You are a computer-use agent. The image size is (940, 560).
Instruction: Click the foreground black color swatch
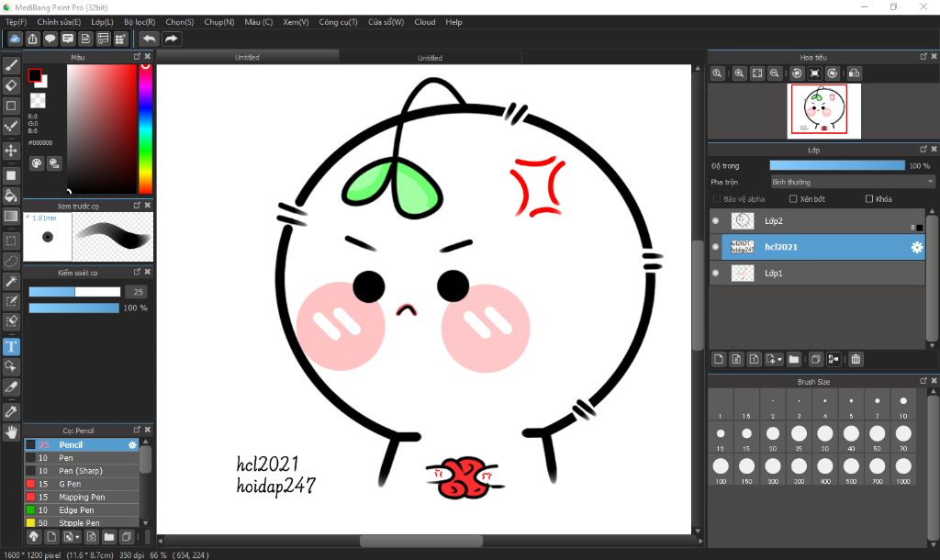35,75
